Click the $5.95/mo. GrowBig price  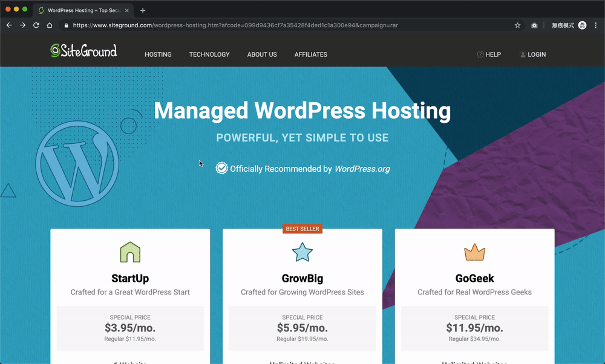[302, 328]
